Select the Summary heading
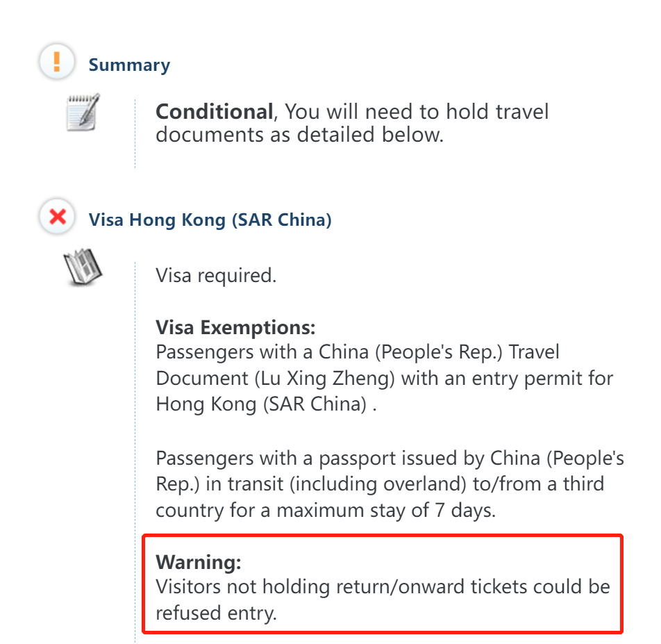Screen dimensions: 661x644 129,65
